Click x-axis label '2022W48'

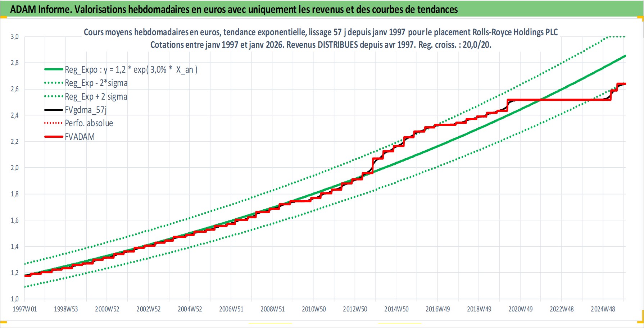(562, 309)
